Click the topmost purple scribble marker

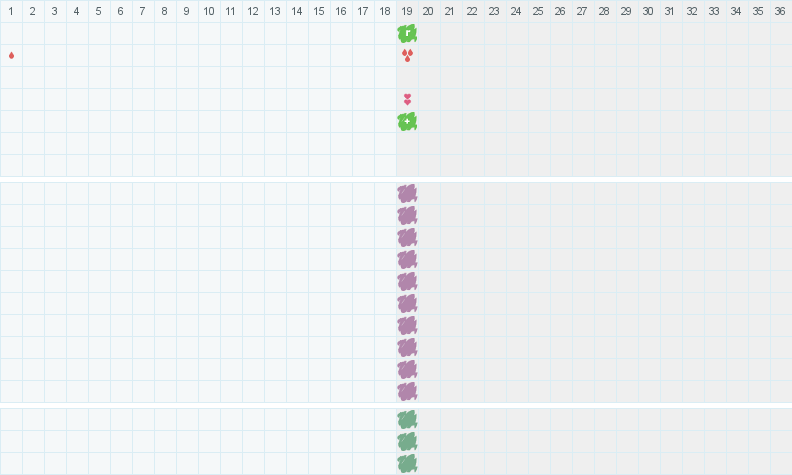pyautogui.click(x=407, y=194)
